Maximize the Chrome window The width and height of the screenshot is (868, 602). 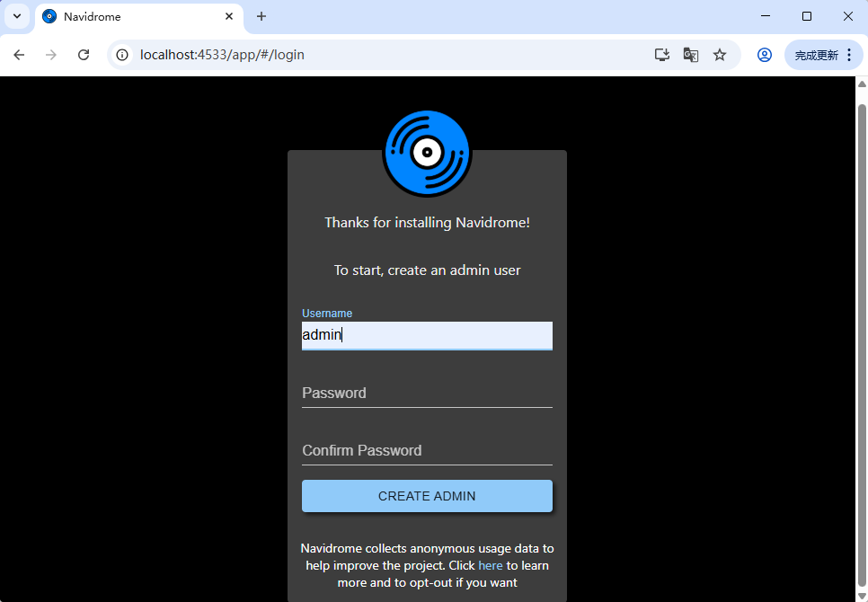(x=807, y=16)
